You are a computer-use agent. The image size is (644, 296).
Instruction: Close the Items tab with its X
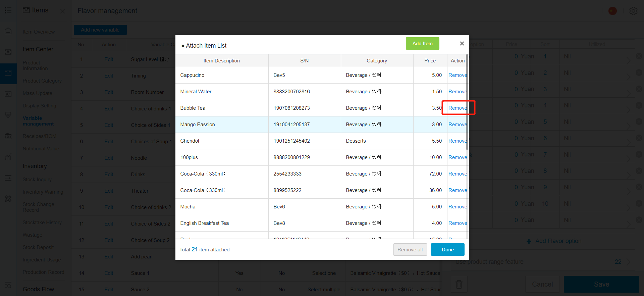coord(62,11)
